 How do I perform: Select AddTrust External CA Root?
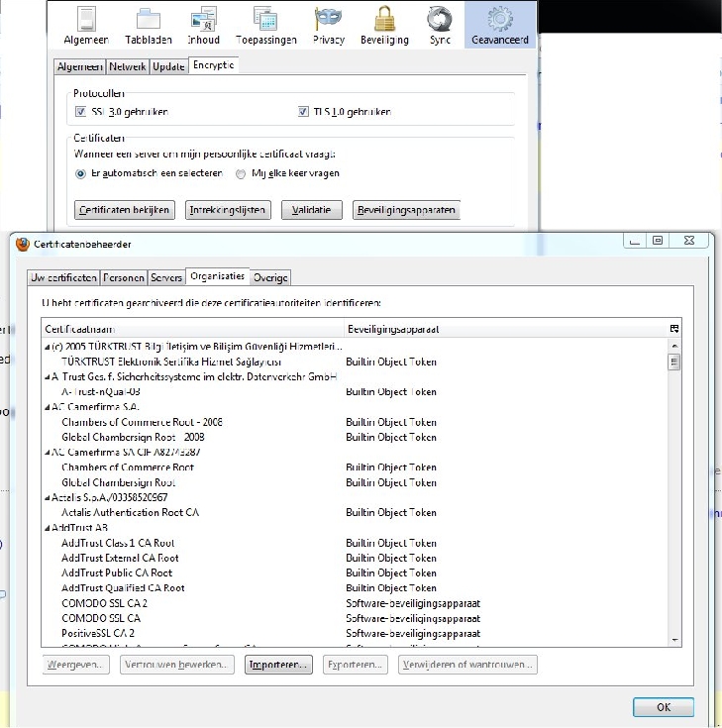pos(355,558)
